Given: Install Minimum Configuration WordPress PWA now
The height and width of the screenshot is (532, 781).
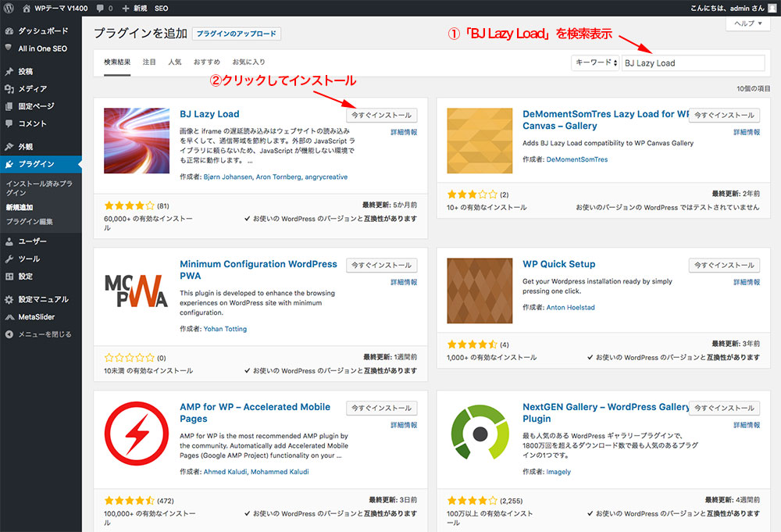Looking at the screenshot, I should tap(382, 265).
